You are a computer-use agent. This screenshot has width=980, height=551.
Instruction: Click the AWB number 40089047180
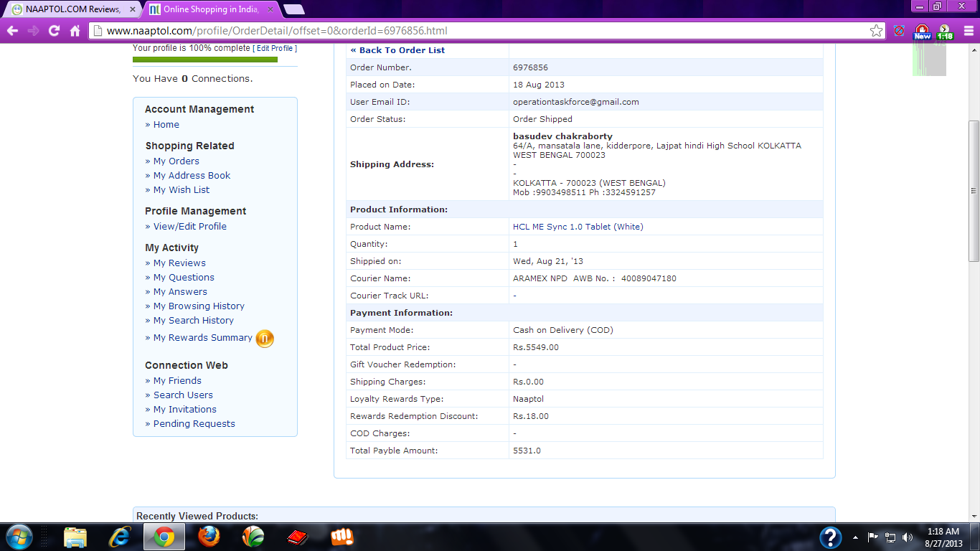coord(649,278)
